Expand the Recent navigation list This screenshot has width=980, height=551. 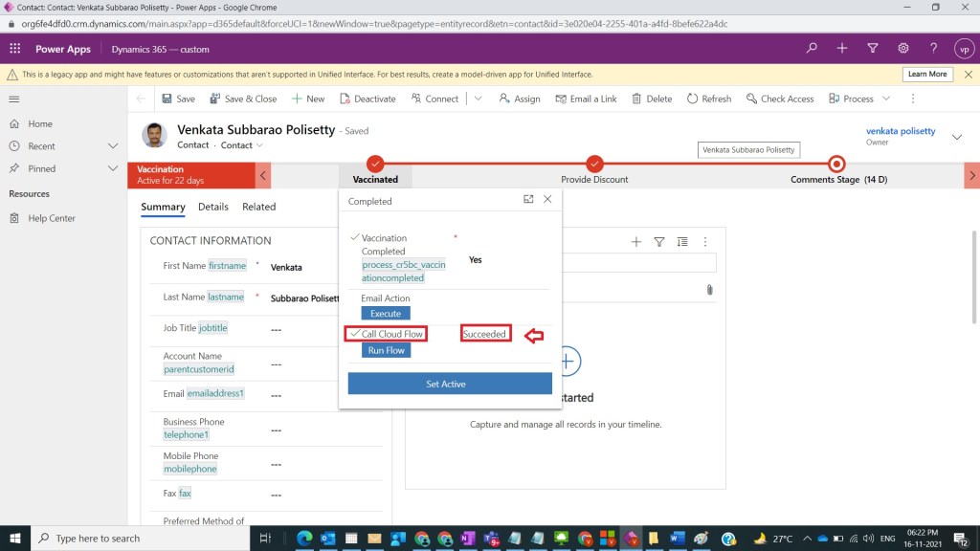(113, 146)
